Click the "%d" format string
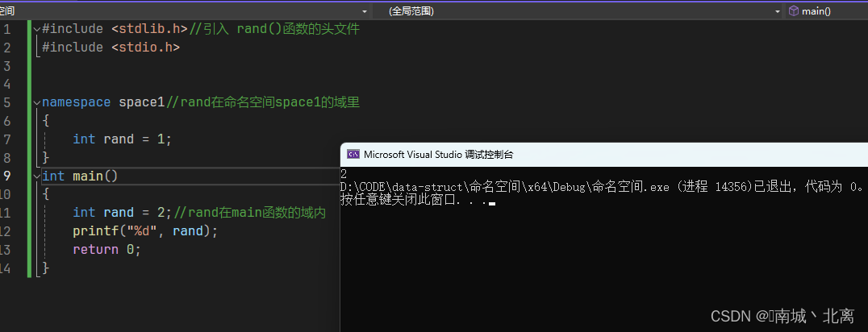Viewport: 868px width, 332px height. pyautogui.click(x=142, y=230)
